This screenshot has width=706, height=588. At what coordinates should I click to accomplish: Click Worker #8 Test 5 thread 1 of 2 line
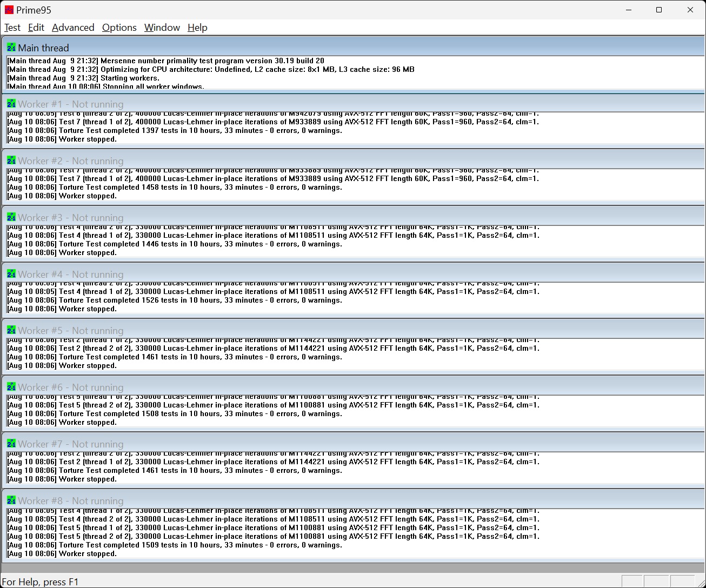(x=273, y=527)
